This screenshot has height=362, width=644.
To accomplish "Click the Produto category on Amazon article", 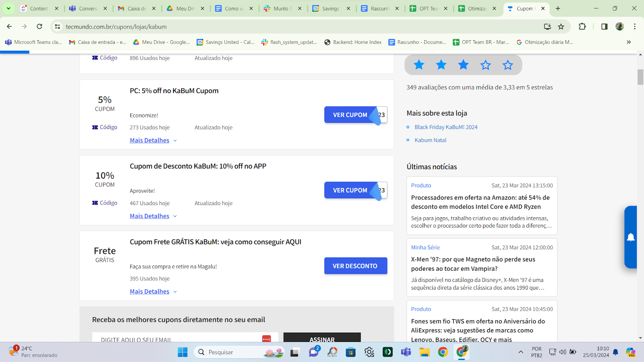I will (421, 185).
